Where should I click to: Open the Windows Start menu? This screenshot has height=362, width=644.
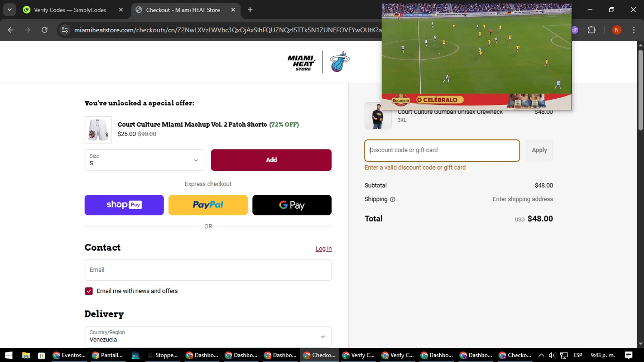point(9,355)
